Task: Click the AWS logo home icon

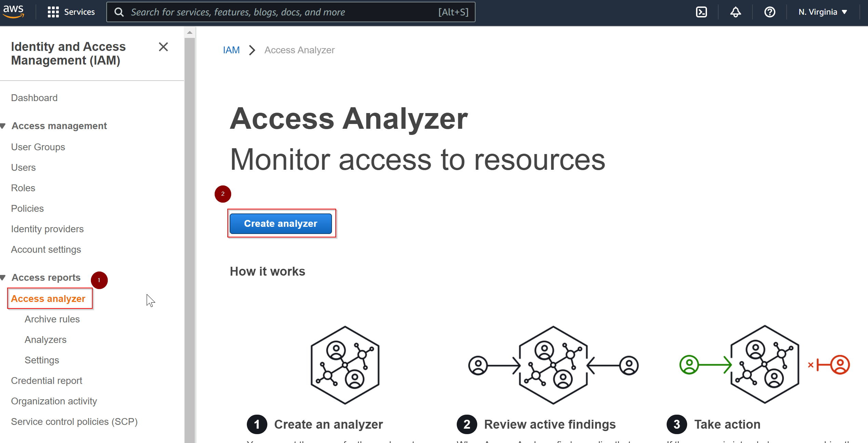Action: pos(13,12)
